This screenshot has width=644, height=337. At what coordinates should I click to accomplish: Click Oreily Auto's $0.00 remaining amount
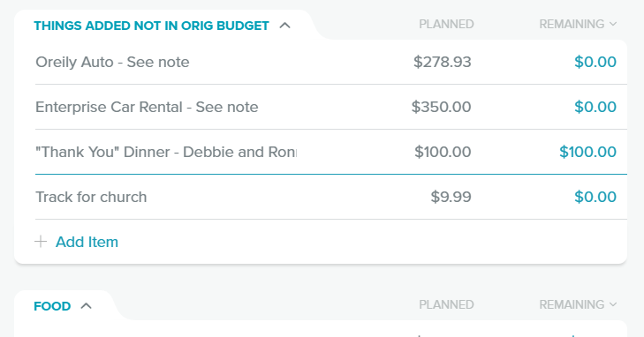(595, 62)
